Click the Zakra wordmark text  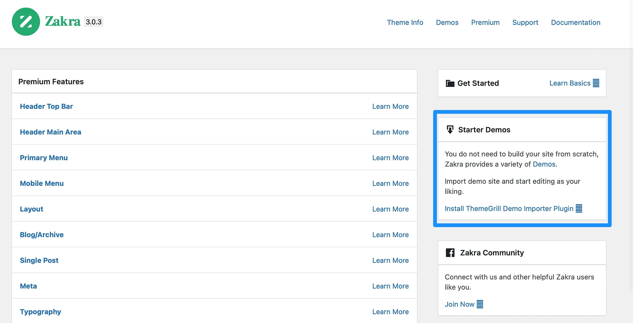pos(62,22)
